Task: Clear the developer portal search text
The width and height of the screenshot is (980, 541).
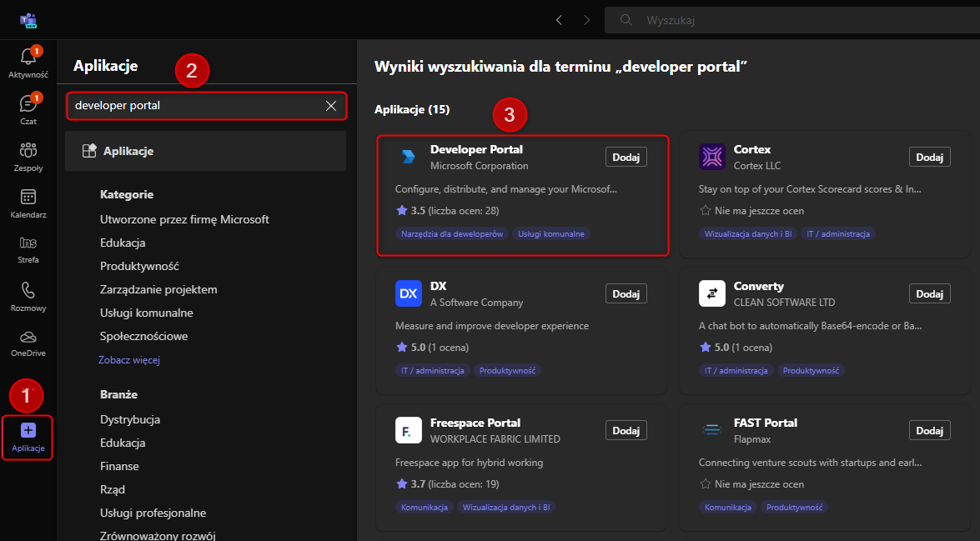Action: tap(331, 106)
